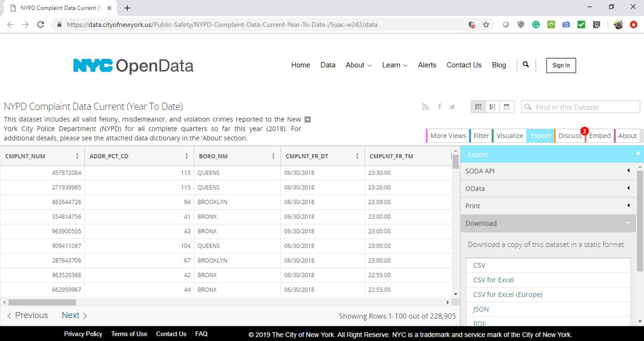Click the browser address bar URL

click(222, 25)
